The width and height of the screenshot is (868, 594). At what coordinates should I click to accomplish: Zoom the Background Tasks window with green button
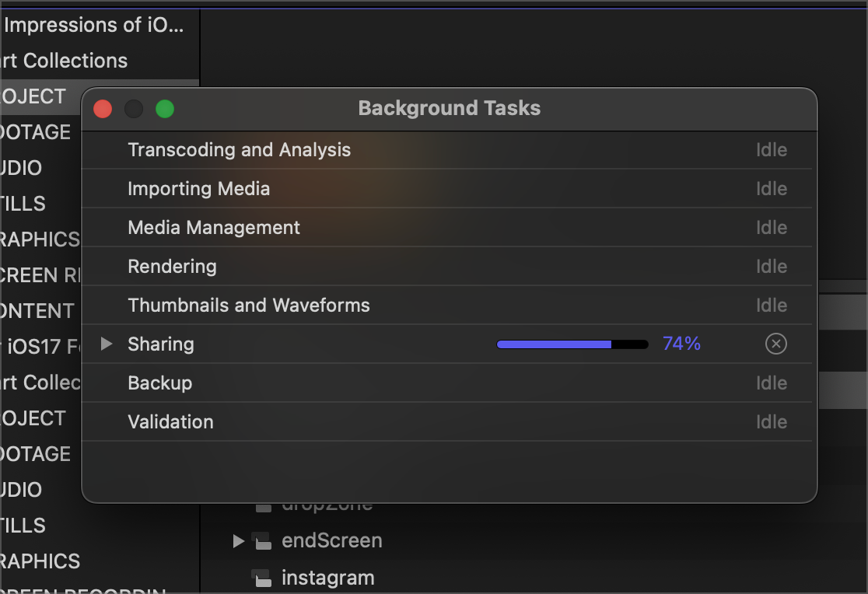(165, 109)
